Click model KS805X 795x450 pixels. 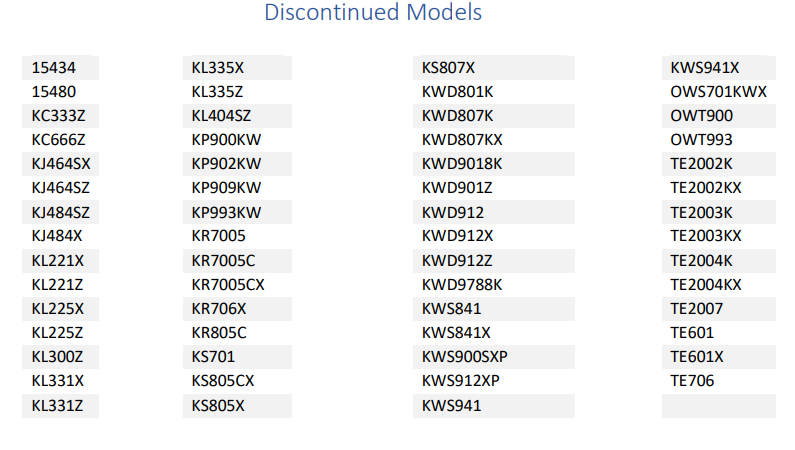(218, 405)
